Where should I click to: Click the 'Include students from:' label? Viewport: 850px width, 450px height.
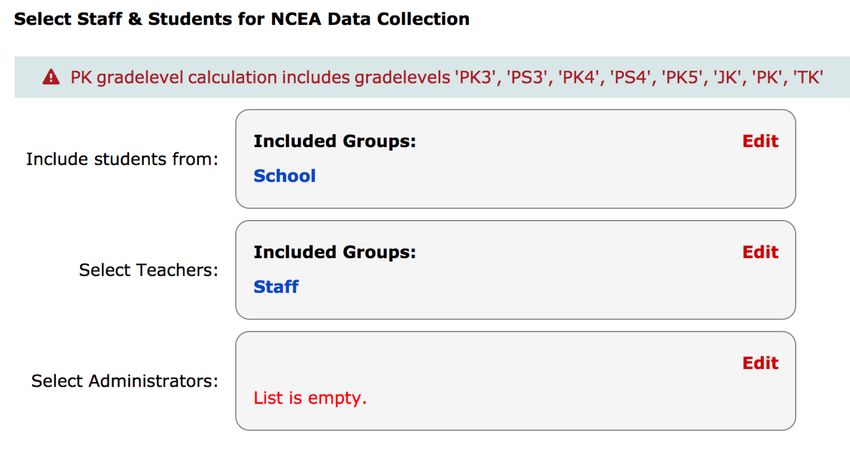(122, 159)
